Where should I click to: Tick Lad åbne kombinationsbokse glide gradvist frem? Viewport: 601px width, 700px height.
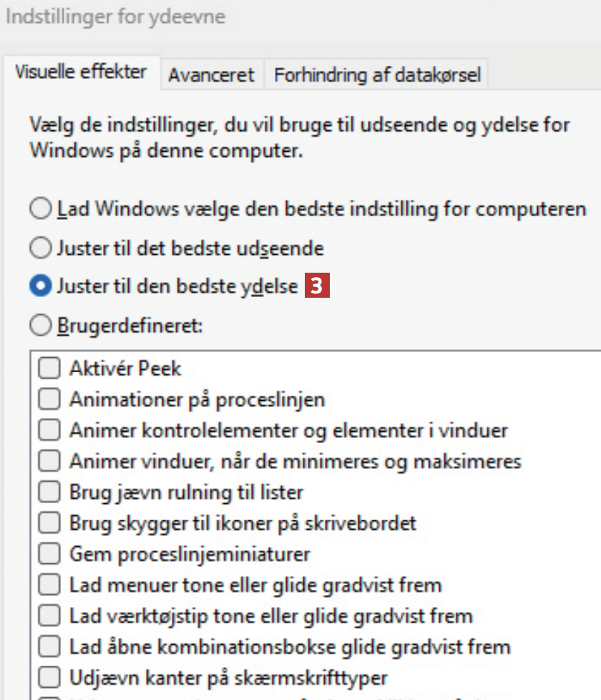click(49, 647)
